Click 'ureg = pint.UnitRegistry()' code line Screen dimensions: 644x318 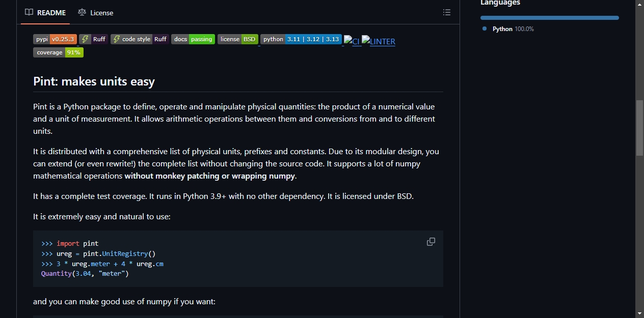(x=98, y=254)
